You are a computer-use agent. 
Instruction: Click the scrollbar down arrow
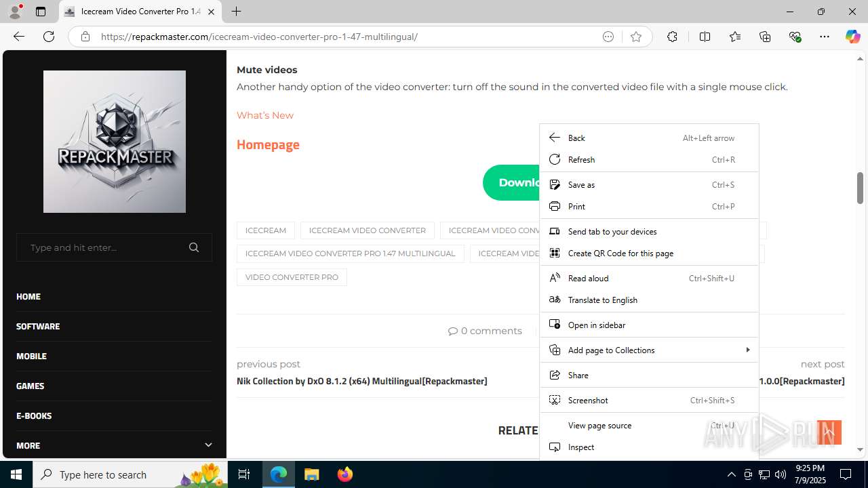click(x=860, y=449)
